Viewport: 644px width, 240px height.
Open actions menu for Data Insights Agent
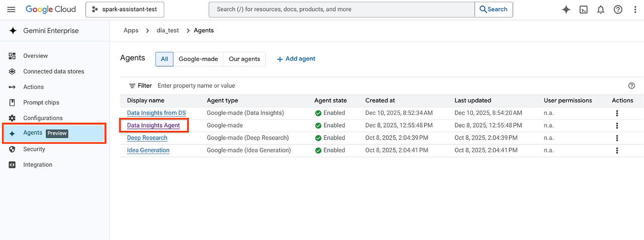617,125
